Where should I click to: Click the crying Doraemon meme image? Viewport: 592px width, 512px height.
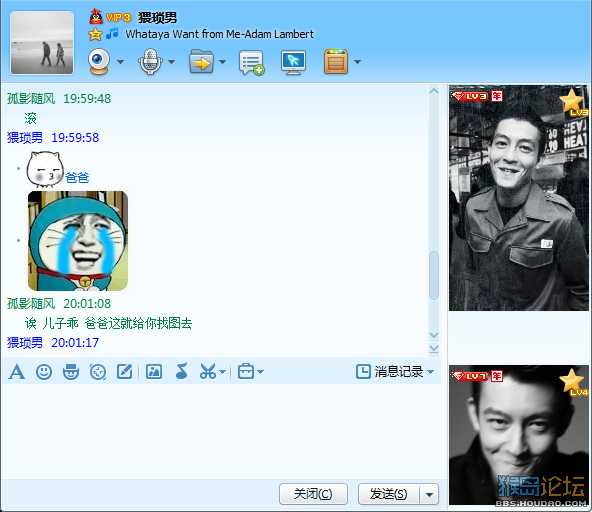(78, 241)
